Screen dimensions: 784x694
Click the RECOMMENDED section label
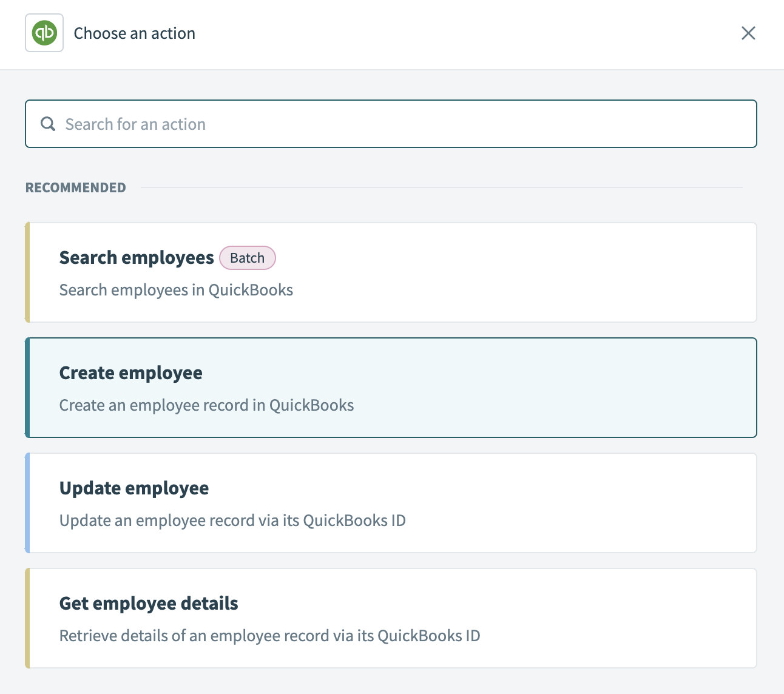(x=76, y=187)
